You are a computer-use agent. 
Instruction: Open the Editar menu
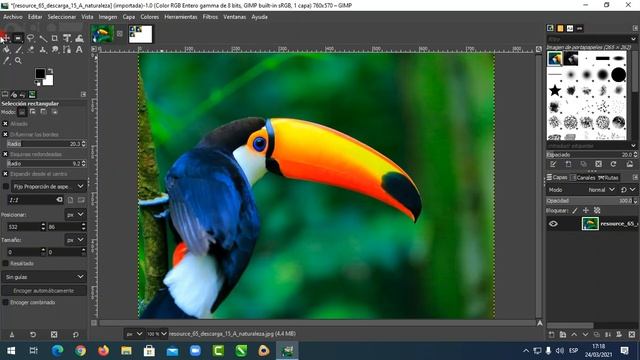(35, 17)
